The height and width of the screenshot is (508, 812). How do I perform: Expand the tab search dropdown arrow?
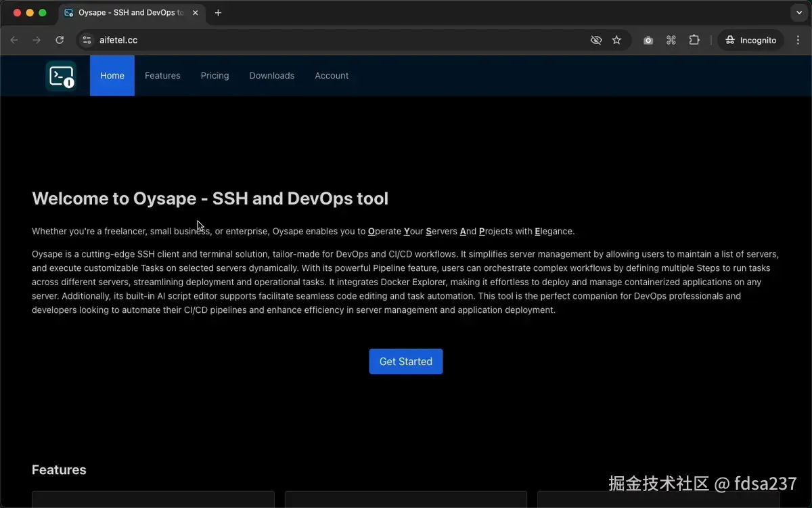799,13
